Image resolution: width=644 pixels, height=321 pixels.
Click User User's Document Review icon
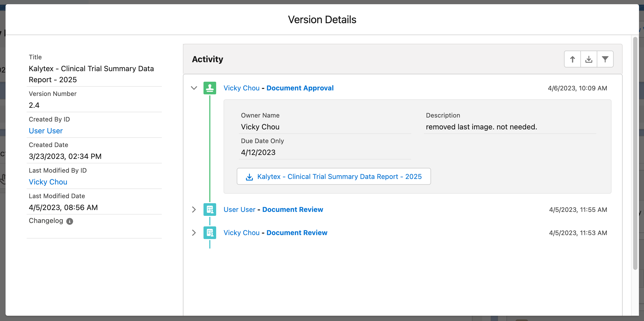point(210,210)
